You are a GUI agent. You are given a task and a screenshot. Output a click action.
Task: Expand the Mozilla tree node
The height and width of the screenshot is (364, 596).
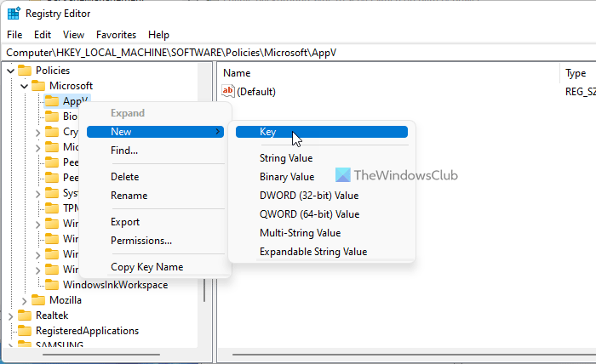pos(25,301)
